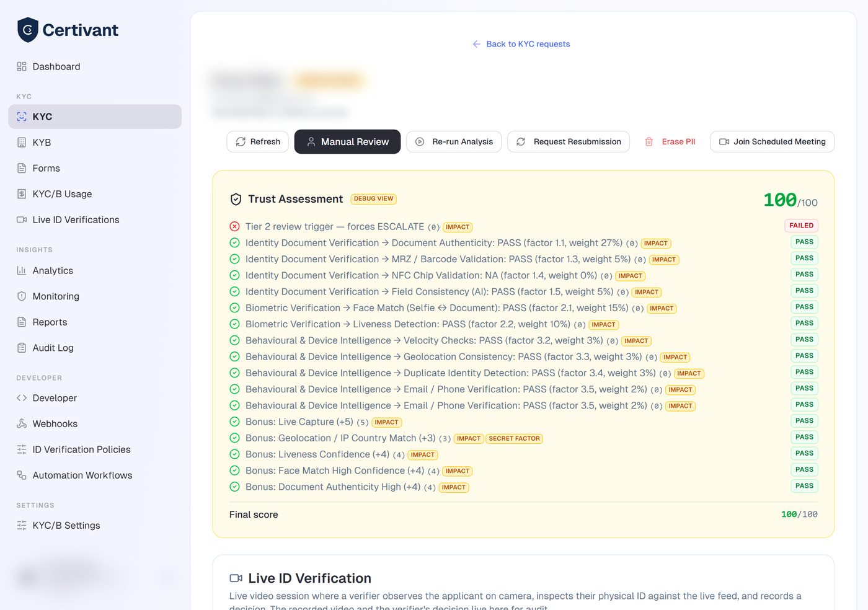This screenshot has height=610, width=868.
Task: Click the Refresh button
Action: [258, 141]
